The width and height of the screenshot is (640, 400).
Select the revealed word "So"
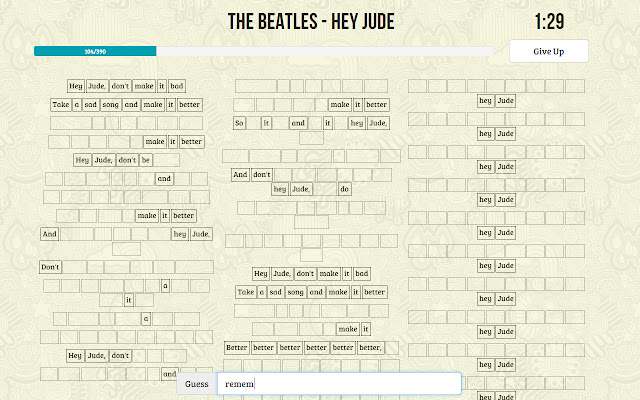[240, 123]
